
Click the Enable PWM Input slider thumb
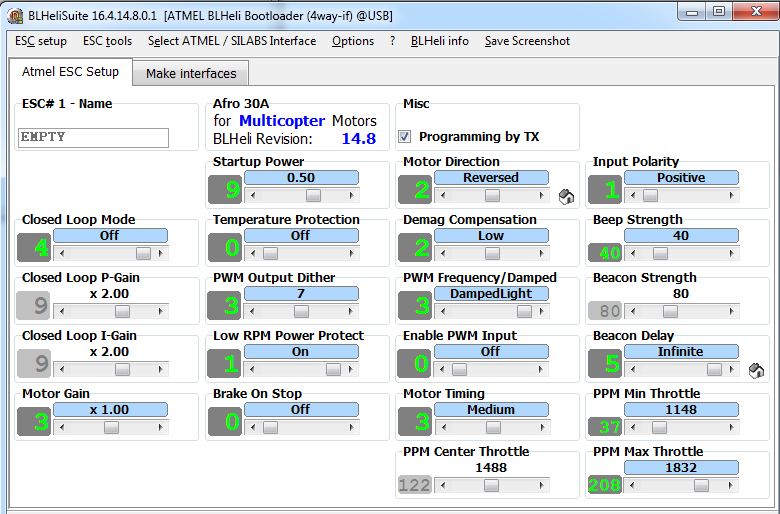(459, 370)
